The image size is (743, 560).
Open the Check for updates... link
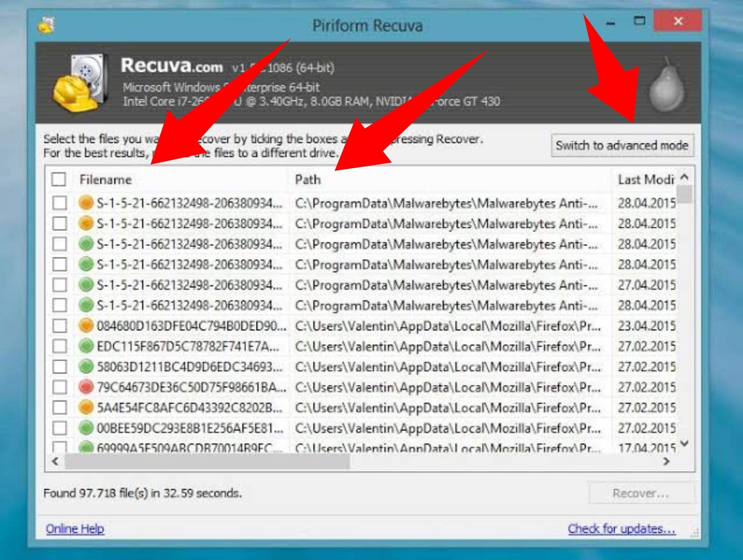pyautogui.click(x=622, y=529)
